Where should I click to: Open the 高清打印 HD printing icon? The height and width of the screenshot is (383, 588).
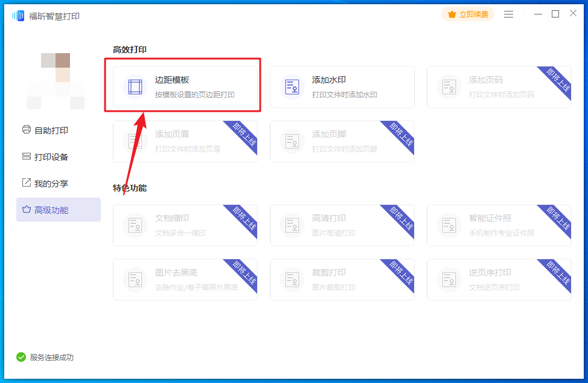[x=292, y=225]
